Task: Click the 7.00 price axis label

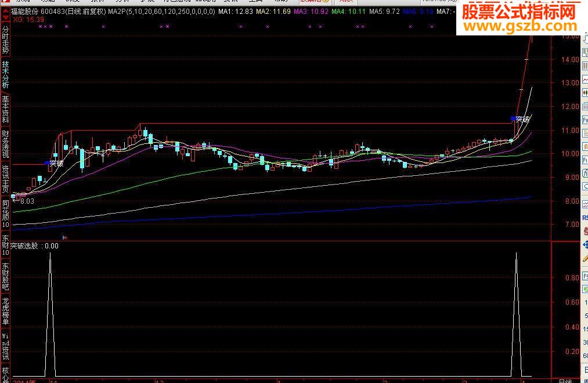Action: pos(572,225)
